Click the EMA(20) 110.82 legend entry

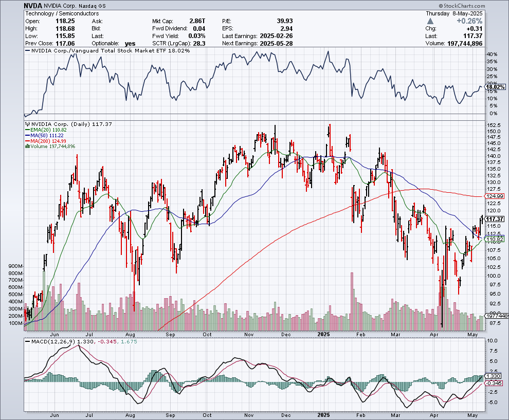(x=48, y=130)
